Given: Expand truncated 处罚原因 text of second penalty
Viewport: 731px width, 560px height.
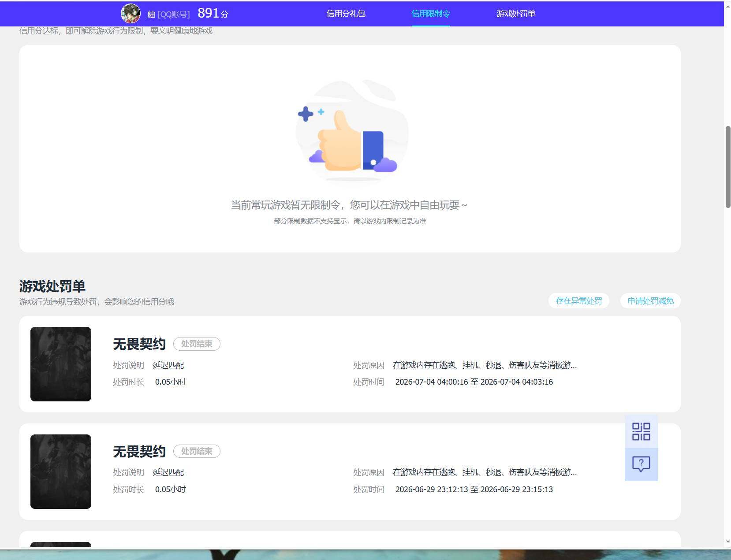Looking at the screenshot, I should (485, 472).
